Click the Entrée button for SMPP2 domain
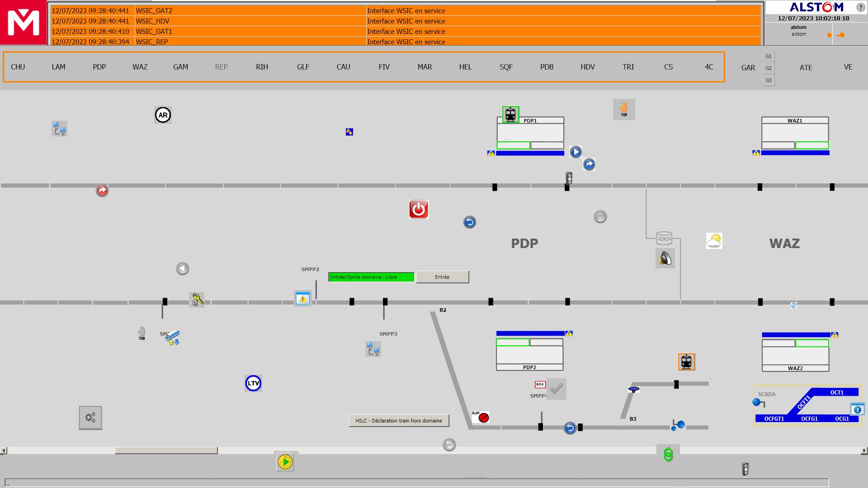 point(441,277)
